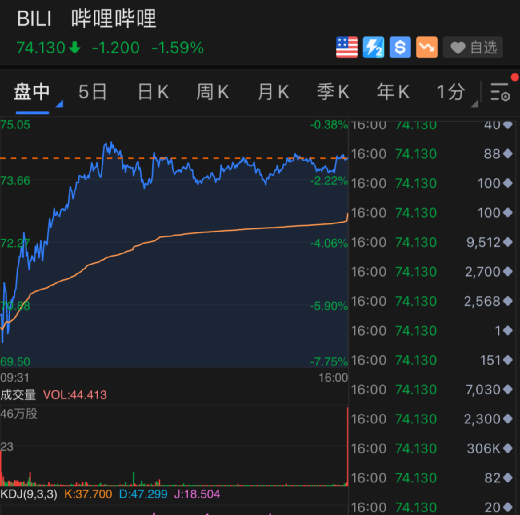
Task: Click the trade row with volume 2,568
Action: pyautogui.click(x=432, y=301)
